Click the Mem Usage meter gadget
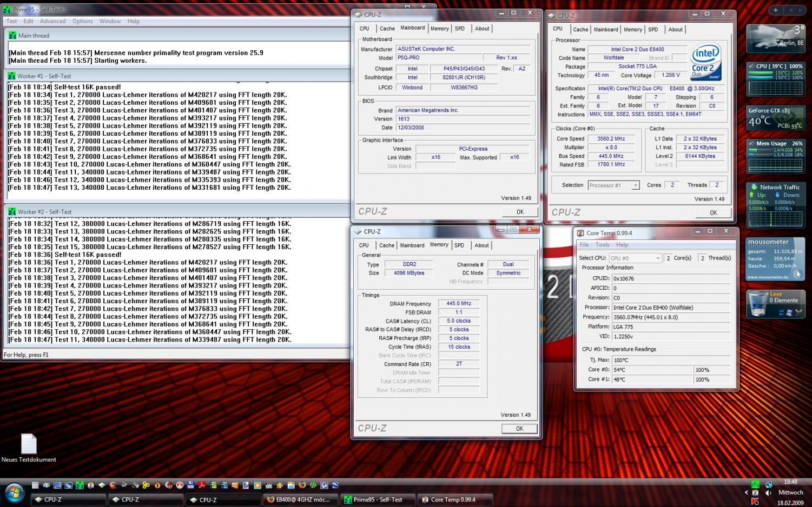 point(775,156)
